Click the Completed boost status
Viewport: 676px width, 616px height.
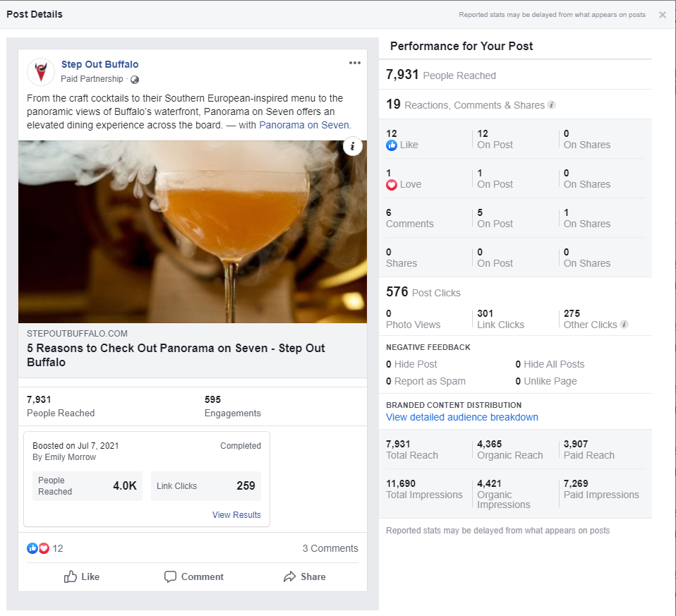click(241, 446)
